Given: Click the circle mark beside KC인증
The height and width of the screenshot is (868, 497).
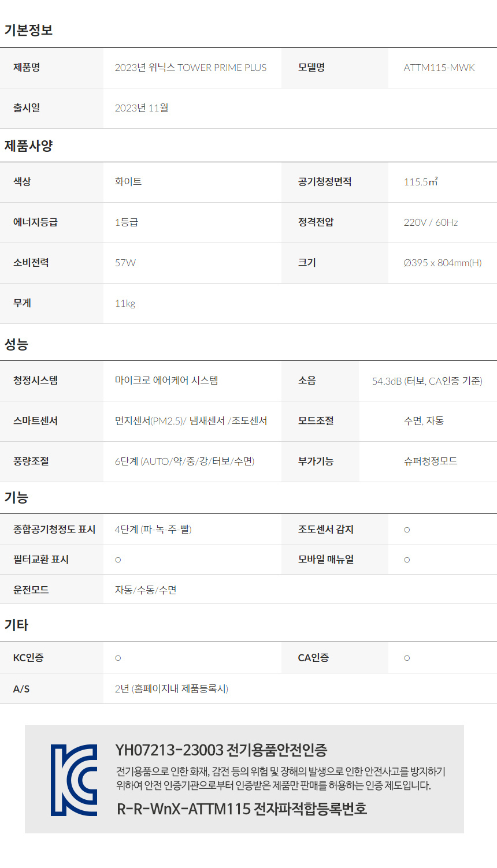Looking at the screenshot, I should pos(118,658).
